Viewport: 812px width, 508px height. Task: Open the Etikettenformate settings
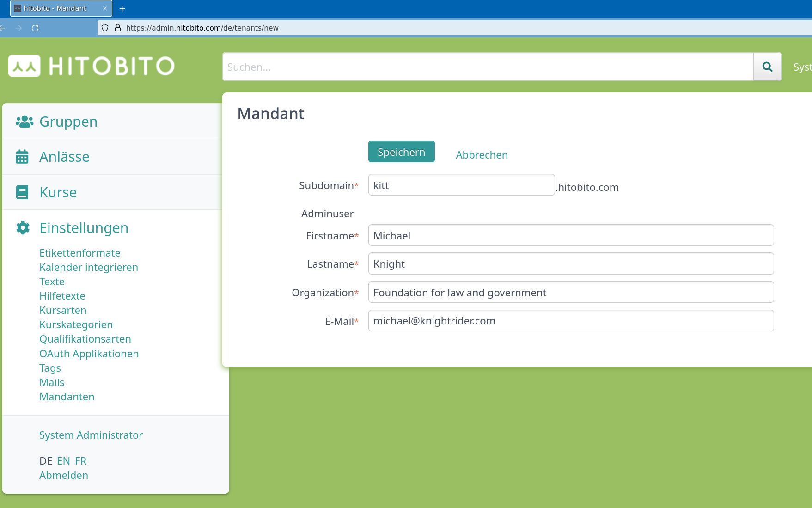79,253
